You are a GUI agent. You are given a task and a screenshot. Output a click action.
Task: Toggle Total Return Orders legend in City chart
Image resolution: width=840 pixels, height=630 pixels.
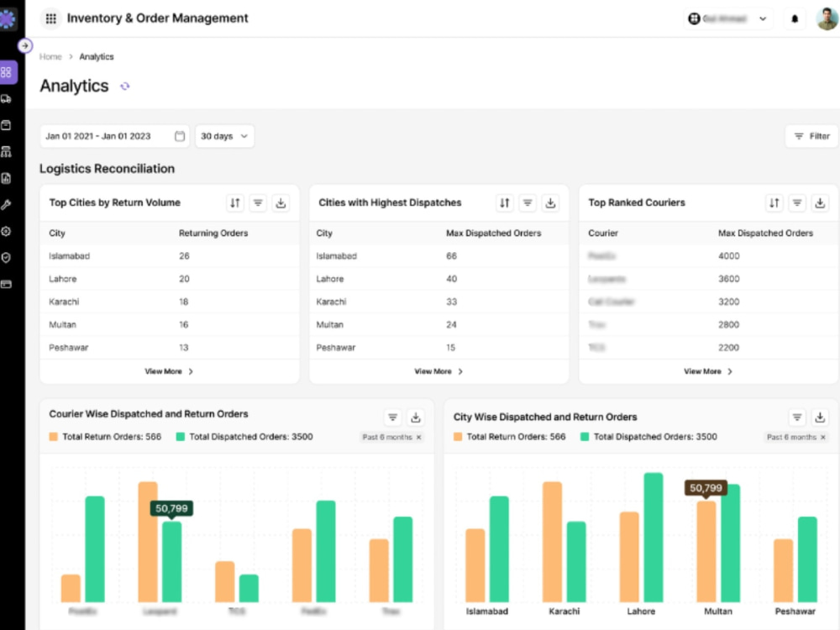(x=510, y=437)
